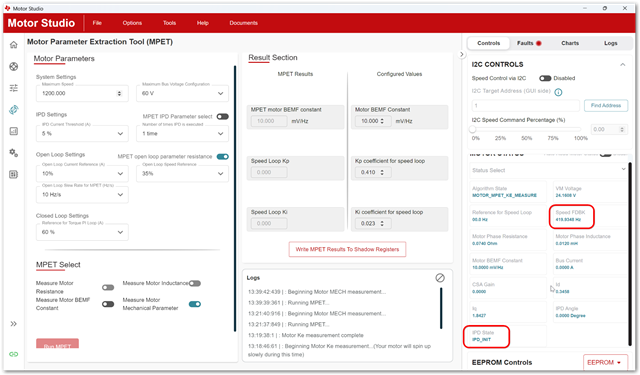Switch to the Logs tab
Viewport: 640px width, 375px height.
pyautogui.click(x=611, y=43)
